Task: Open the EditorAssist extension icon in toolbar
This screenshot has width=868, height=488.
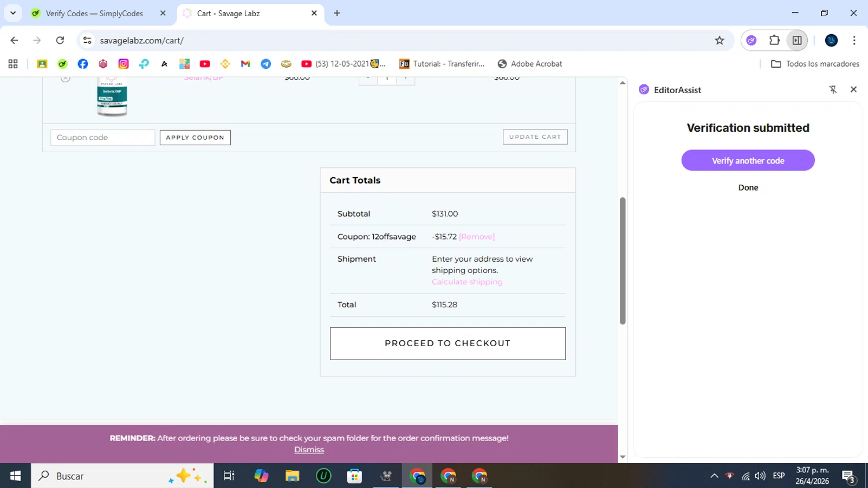Action: [x=751, y=41]
